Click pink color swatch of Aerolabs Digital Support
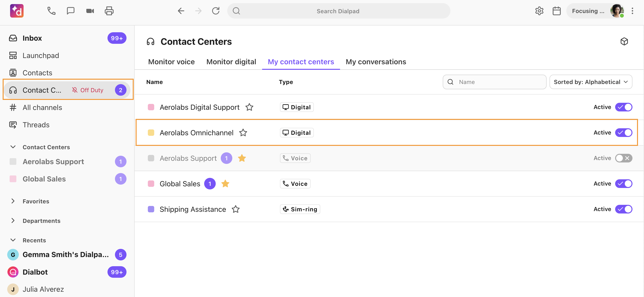 coord(151,107)
